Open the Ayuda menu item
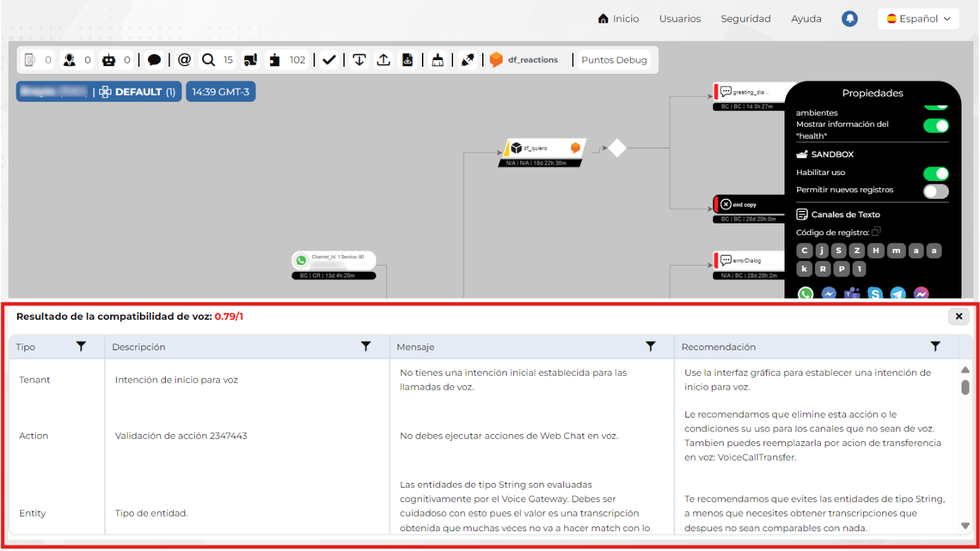This screenshot has width=980, height=551. tap(806, 18)
